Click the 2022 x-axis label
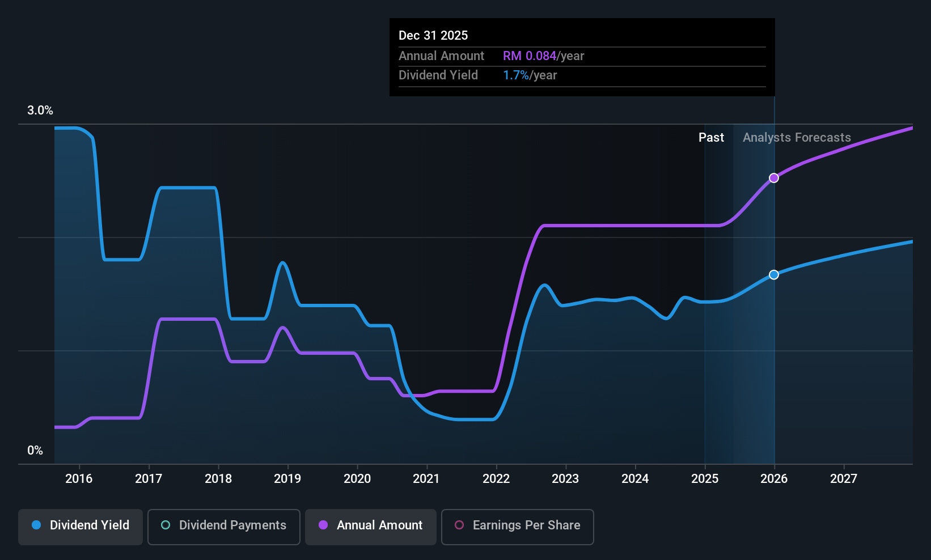931x560 pixels. click(496, 479)
